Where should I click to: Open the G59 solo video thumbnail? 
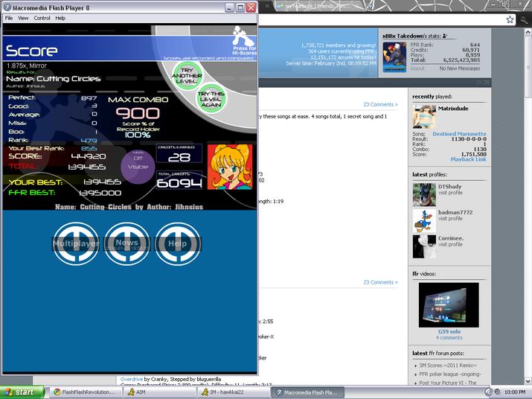pos(449,305)
